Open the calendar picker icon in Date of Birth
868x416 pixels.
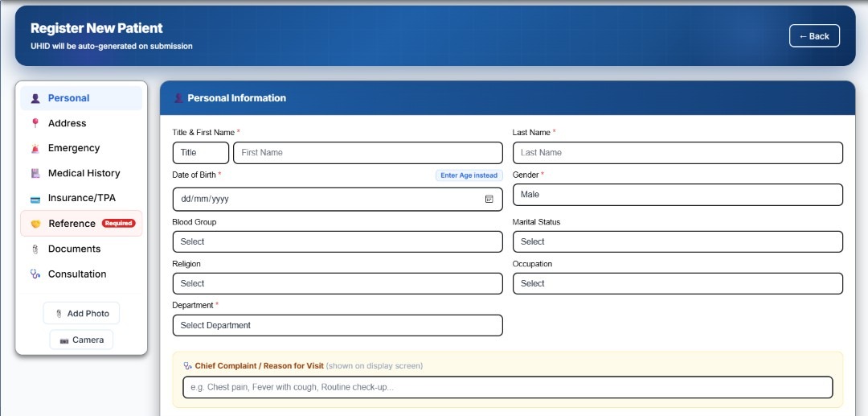pos(489,199)
